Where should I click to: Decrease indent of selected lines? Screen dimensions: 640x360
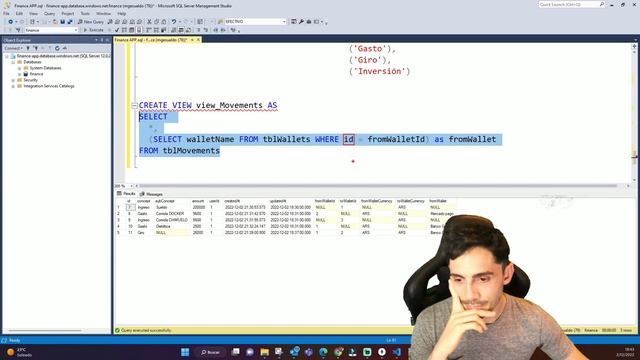216,30
